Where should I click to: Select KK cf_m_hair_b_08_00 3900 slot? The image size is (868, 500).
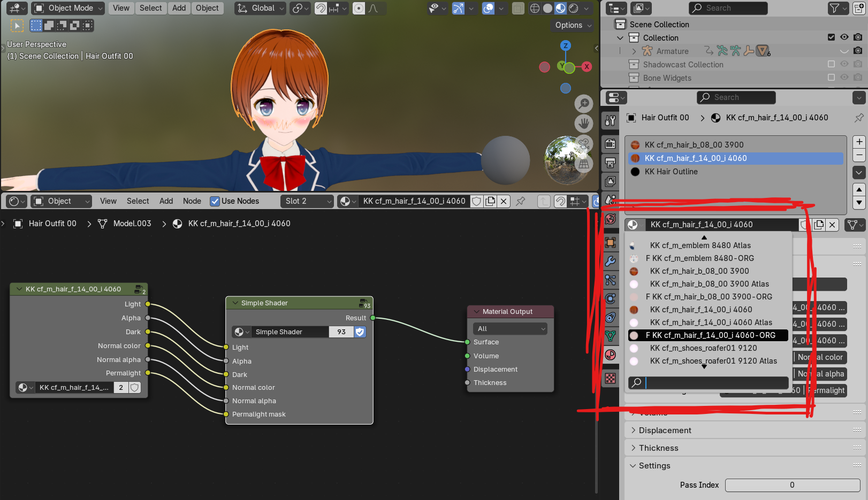click(x=735, y=145)
